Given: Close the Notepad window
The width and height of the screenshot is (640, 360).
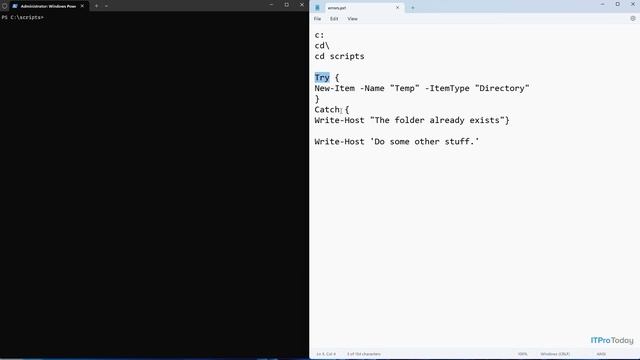Looking at the screenshot, I should 633,4.
